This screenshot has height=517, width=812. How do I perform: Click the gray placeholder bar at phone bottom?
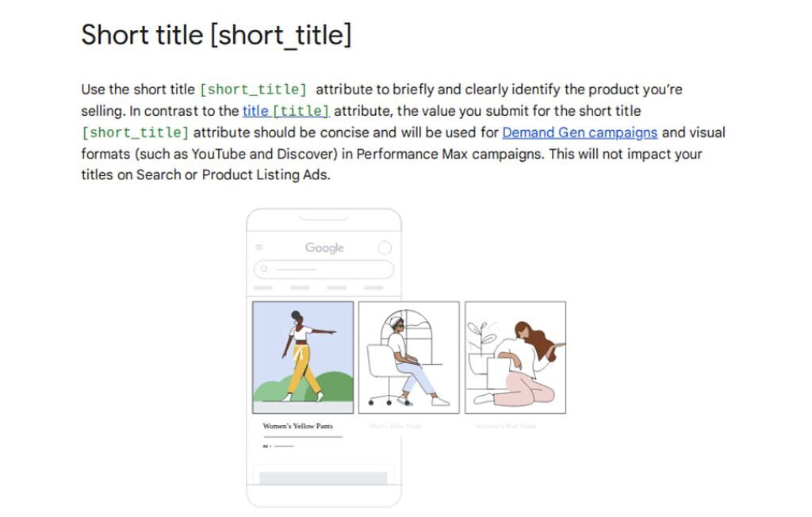pyautogui.click(x=324, y=477)
